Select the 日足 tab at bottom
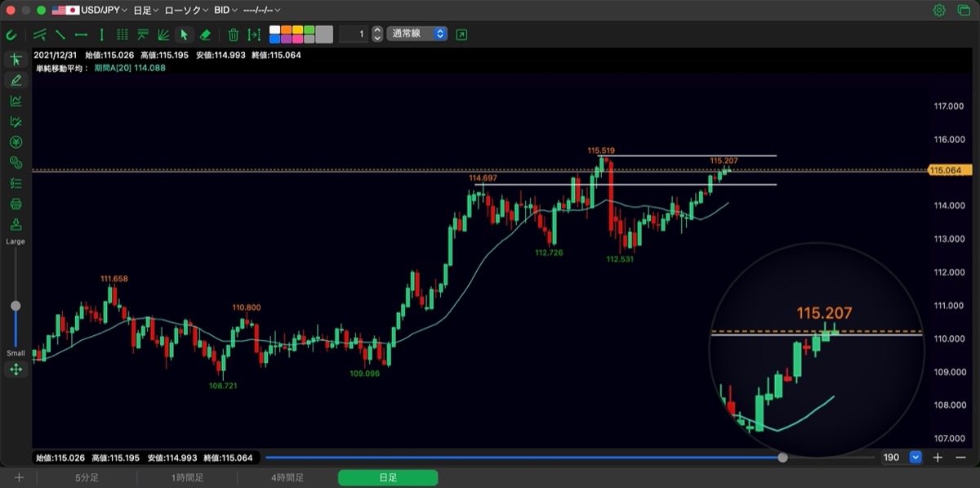This screenshot has width=980, height=488. pyautogui.click(x=388, y=478)
